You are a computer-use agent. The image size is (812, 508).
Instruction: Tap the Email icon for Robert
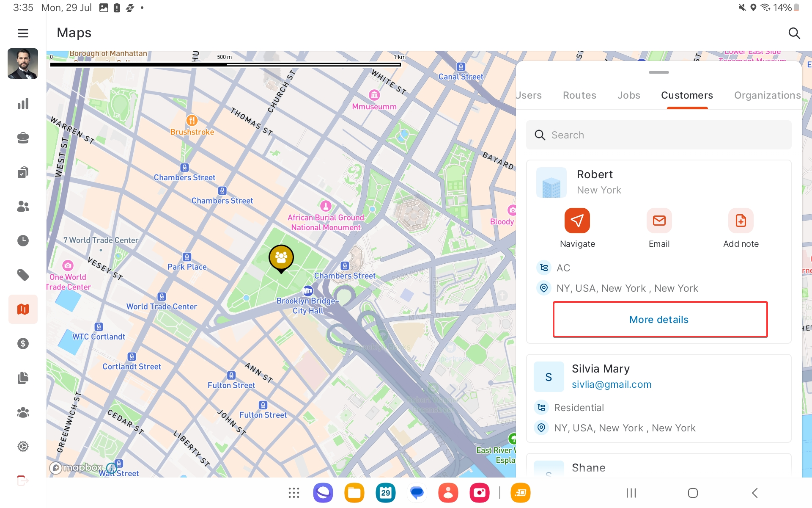(x=659, y=221)
